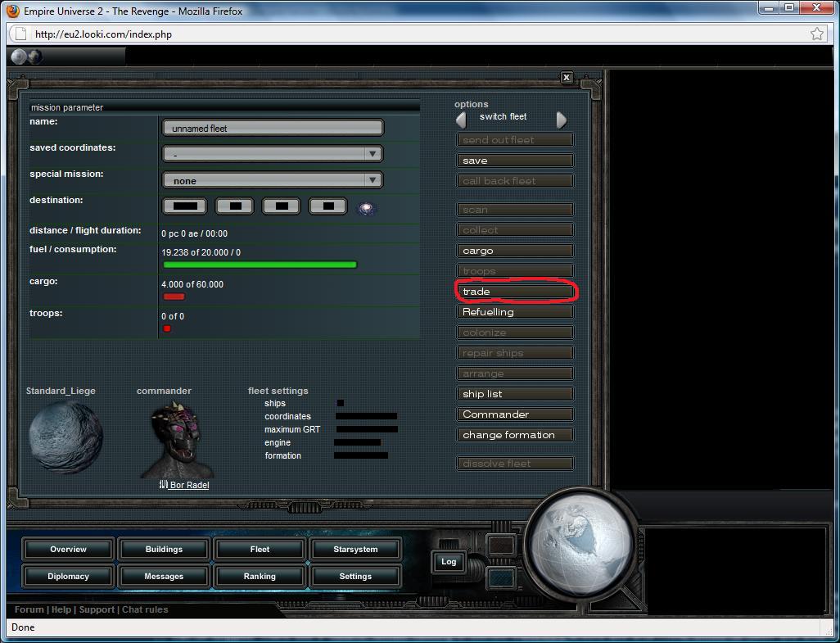Click the colonize button
This screenshot has width=840, height=643.
pyautogui.click(x=515, y=333)
